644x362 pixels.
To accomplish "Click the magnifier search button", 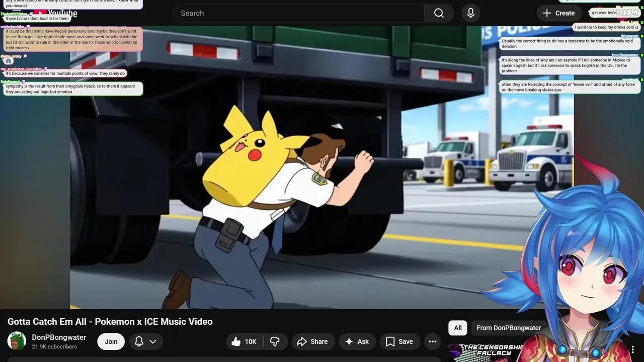I will click(439, 13).
